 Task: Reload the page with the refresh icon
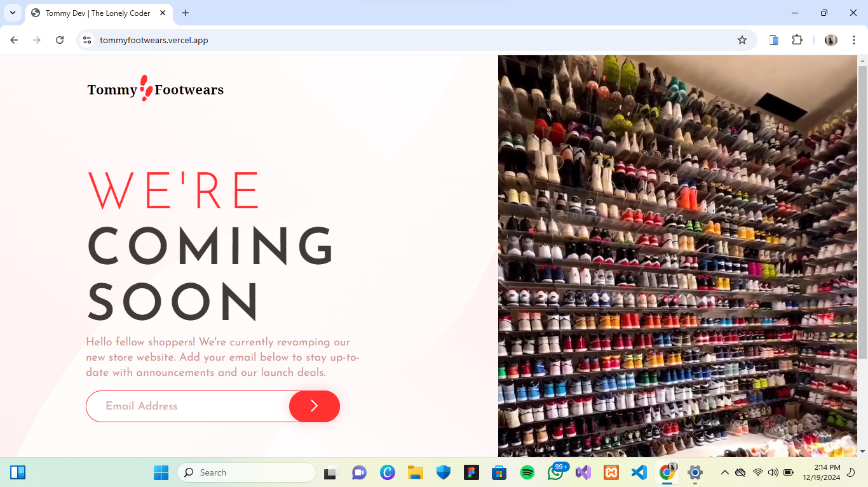click(60, 40)
